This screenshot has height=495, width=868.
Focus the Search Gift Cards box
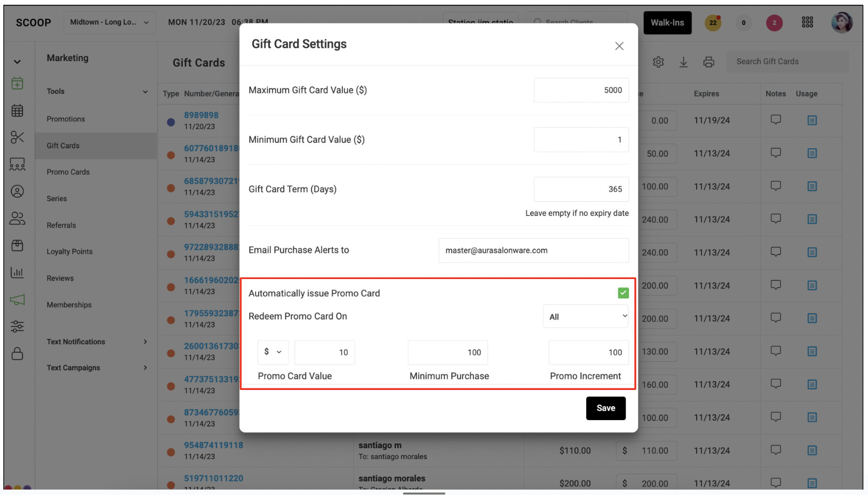click(x=787, y=62)
